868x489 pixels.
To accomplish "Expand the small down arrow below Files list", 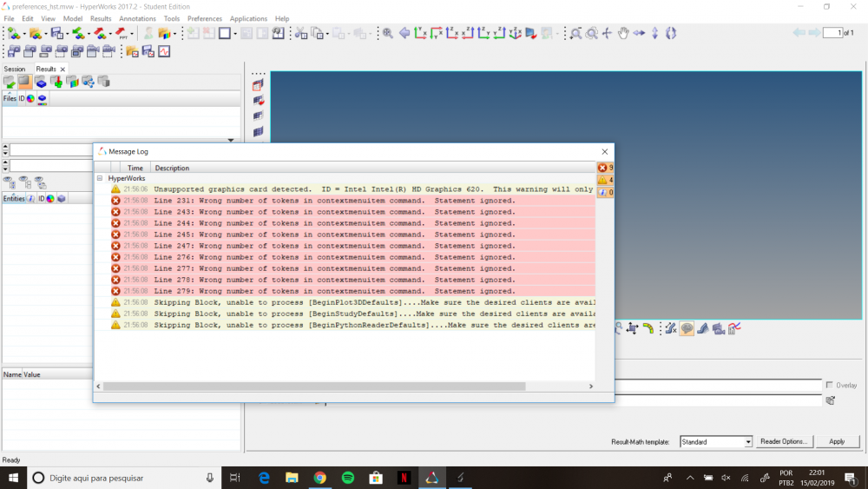I will (x=231, y=140).
